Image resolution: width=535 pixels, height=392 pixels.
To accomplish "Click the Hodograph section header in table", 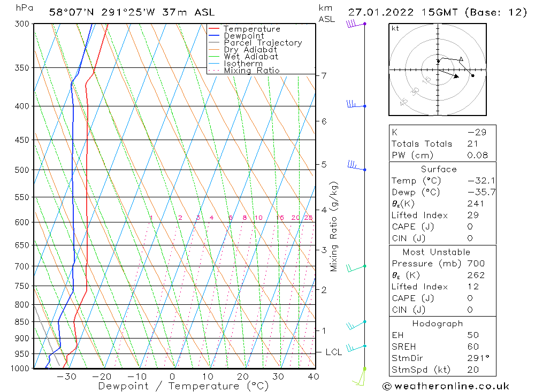I will tap(438, 324).
